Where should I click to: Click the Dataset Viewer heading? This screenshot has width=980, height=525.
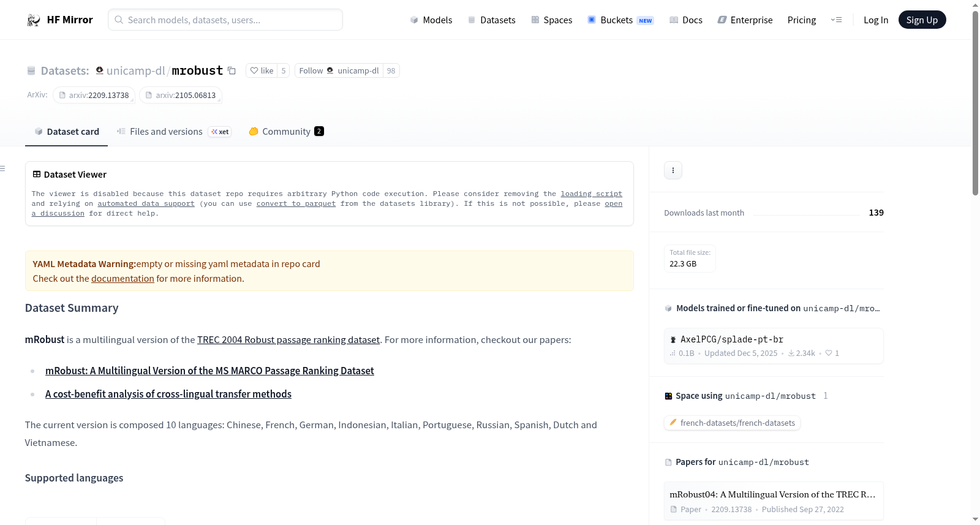coord(75,175)
